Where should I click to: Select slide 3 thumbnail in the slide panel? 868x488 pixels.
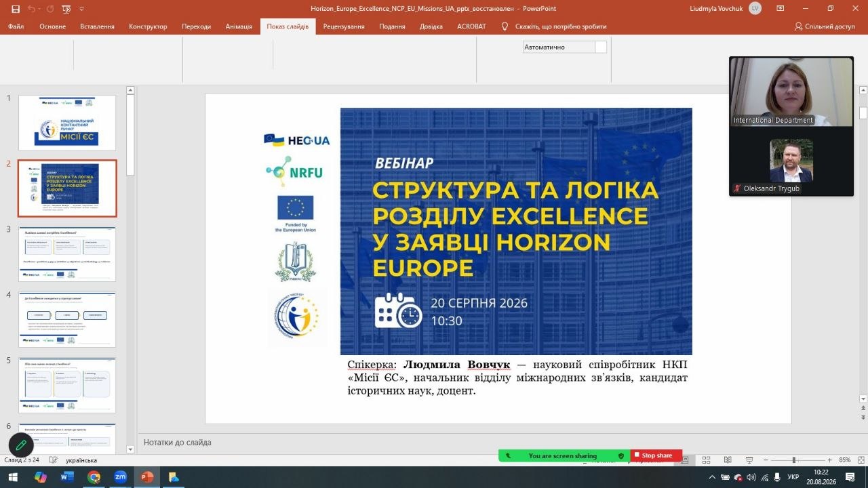67,254
